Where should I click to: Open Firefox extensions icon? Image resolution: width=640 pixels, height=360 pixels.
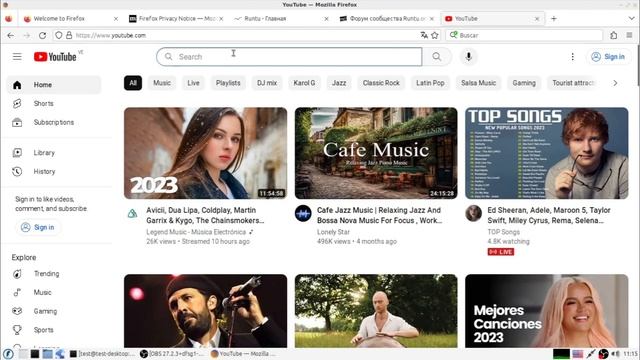[x=613, y=36]
